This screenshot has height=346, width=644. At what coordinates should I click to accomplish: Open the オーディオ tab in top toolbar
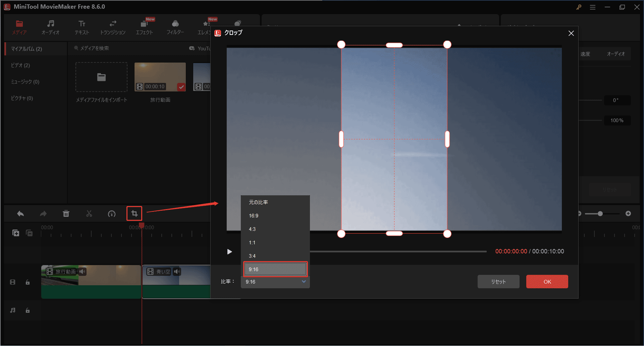50,27
